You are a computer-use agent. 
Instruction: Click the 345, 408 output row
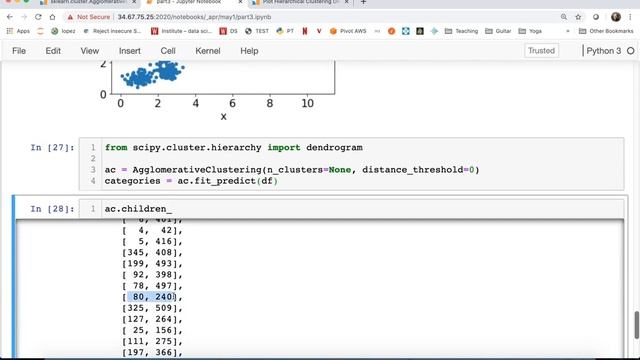[x=152, y=253]
